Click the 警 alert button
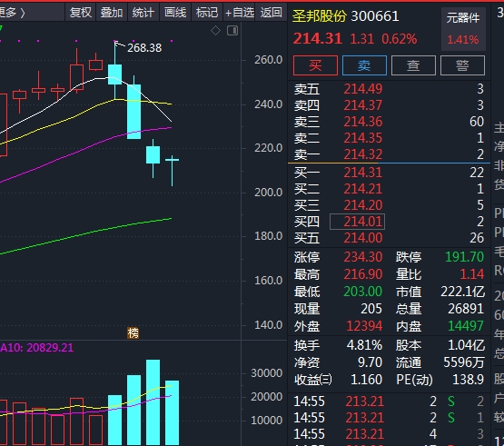Screen dimensions: 504x446 point(462,65)
